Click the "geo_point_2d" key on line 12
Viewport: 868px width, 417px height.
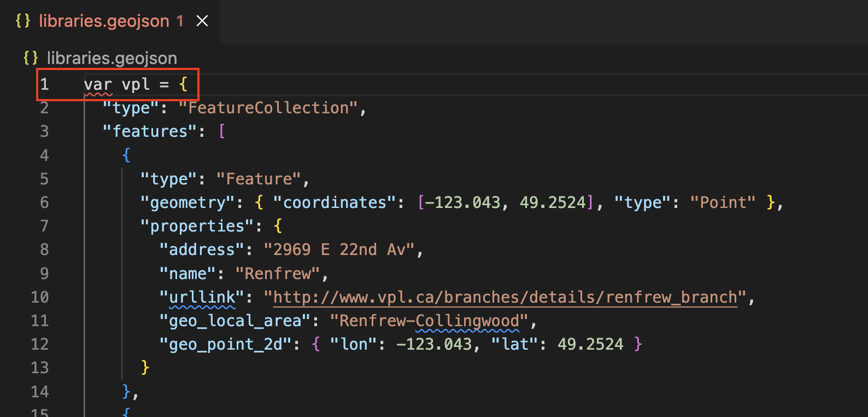click(x=226, y=344)
